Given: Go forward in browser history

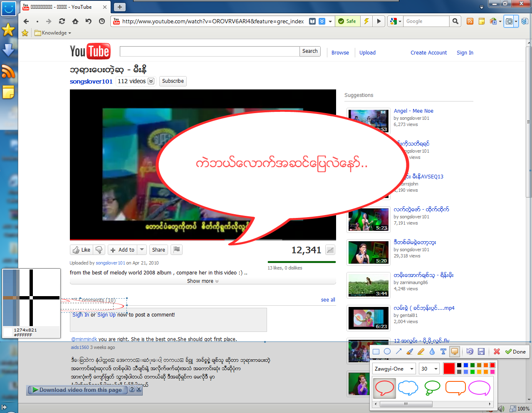Looking at the screenshot, I should (x=49, y=21).
